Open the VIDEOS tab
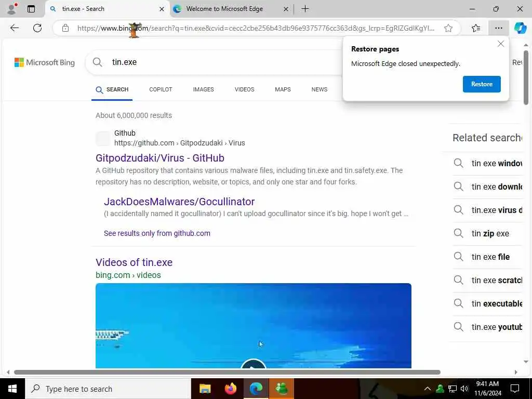Screen dimensions: 532x399 coord(244,89)
